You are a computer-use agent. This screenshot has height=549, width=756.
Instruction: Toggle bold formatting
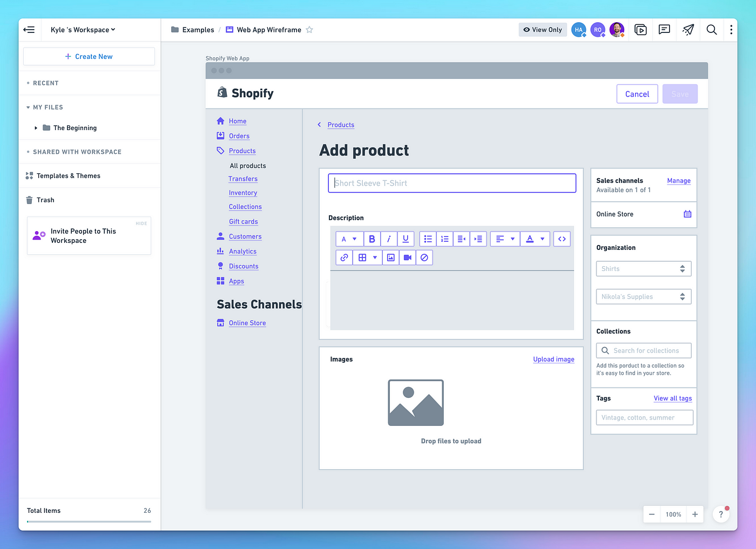(x=372, y=239)
